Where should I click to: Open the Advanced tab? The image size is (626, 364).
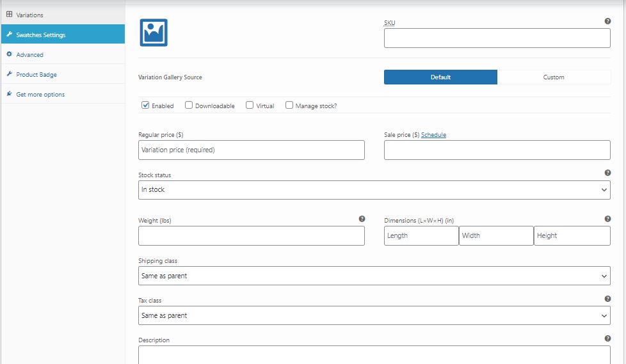pyautogui.click(x=63, y=54)
